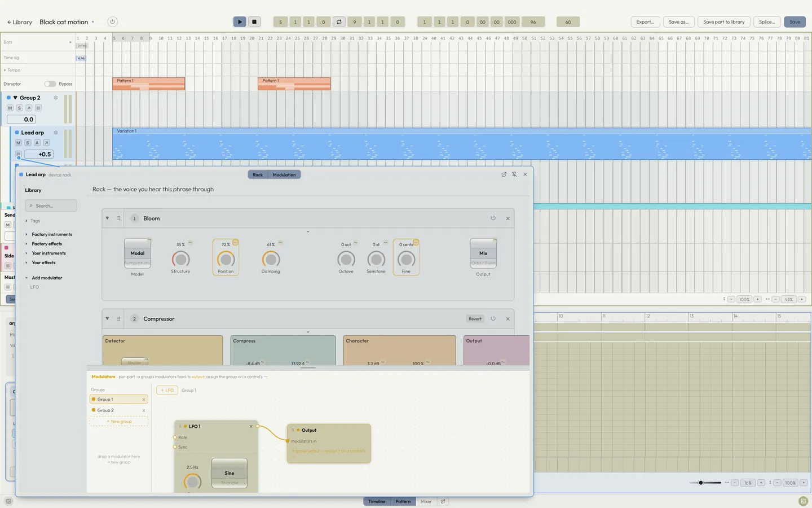The width and height of the screenshot is (812, 508).
Task: Toggle Bloom device power
Action: pyautogui.click(x=493, y=218)
